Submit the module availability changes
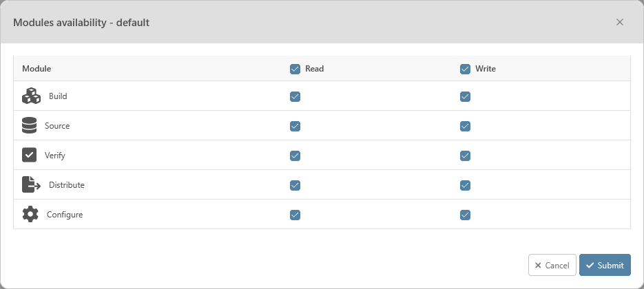 605,266
